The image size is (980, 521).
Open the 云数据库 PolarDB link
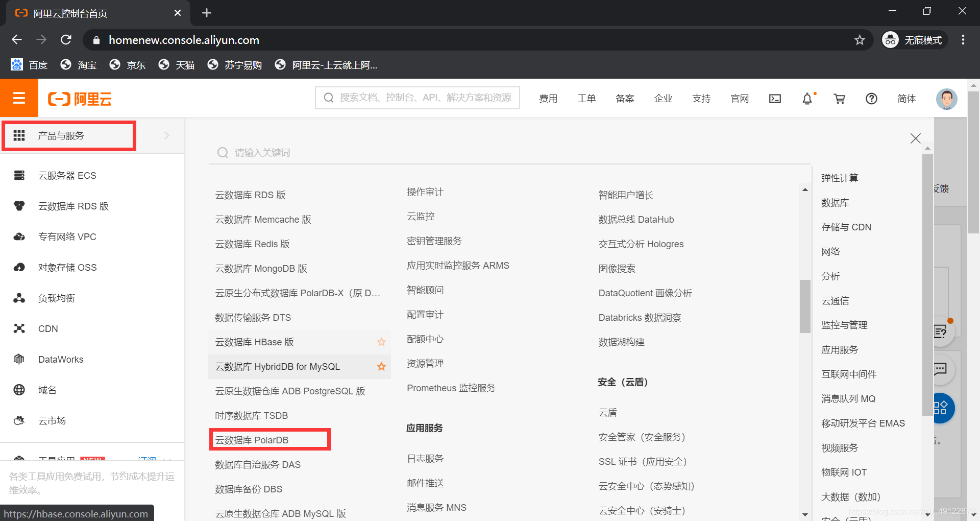pos(252,440)
